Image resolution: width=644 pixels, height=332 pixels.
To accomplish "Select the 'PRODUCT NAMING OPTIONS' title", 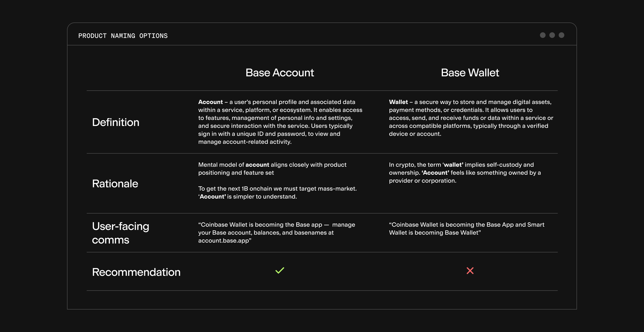I will tap(123, 36).
